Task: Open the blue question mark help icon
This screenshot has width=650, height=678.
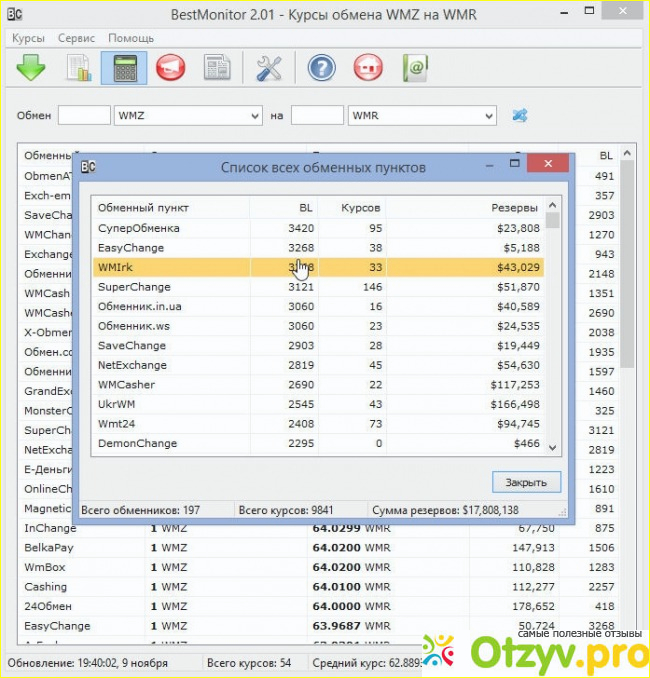Action: coord(321,68)
